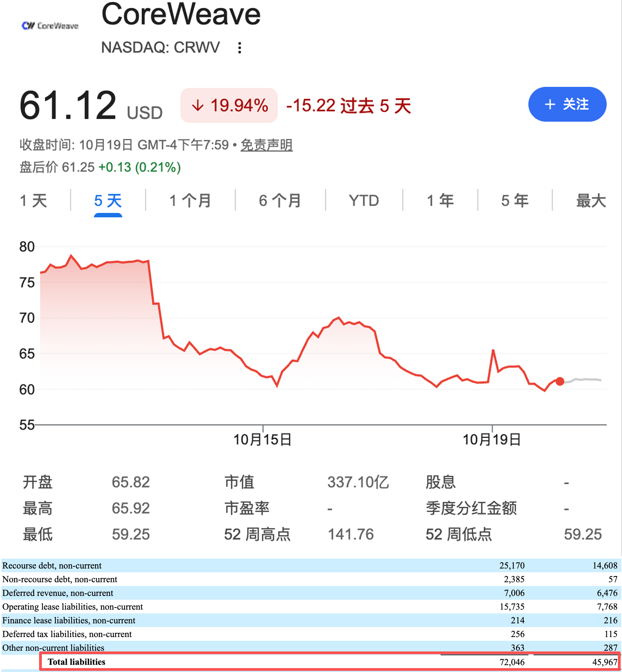
Task: Open the 免责声明 disclaimer link
Action: pyautogui.click(x=266, y=145)
